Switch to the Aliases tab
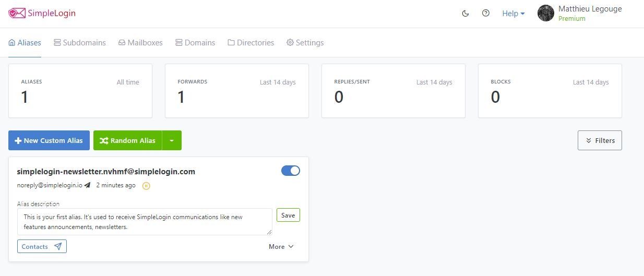Viewport: 644px width, 276px height. click(25, 43)
